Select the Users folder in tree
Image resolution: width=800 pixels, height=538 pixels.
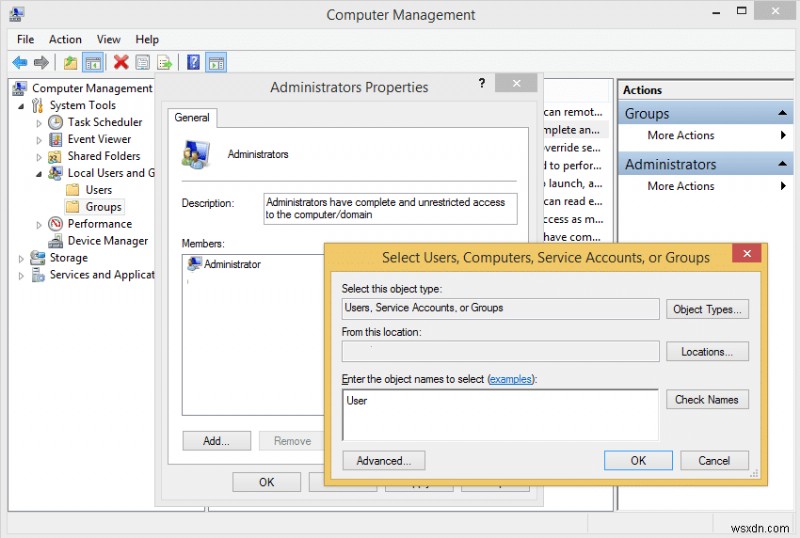pos(98,190)
